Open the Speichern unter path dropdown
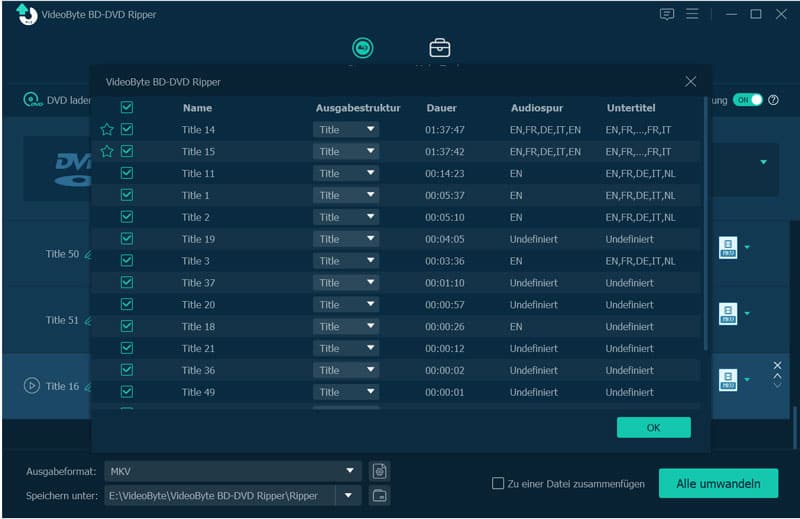Image resolution: width=800 pixels, height=519 pixels. pyautogui.click(x=348, y=496)
